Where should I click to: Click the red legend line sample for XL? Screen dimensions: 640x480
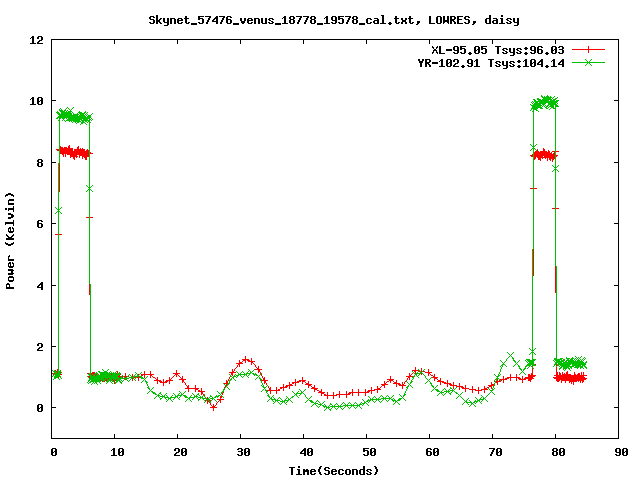pyautogui.click(x=588, y=50)
